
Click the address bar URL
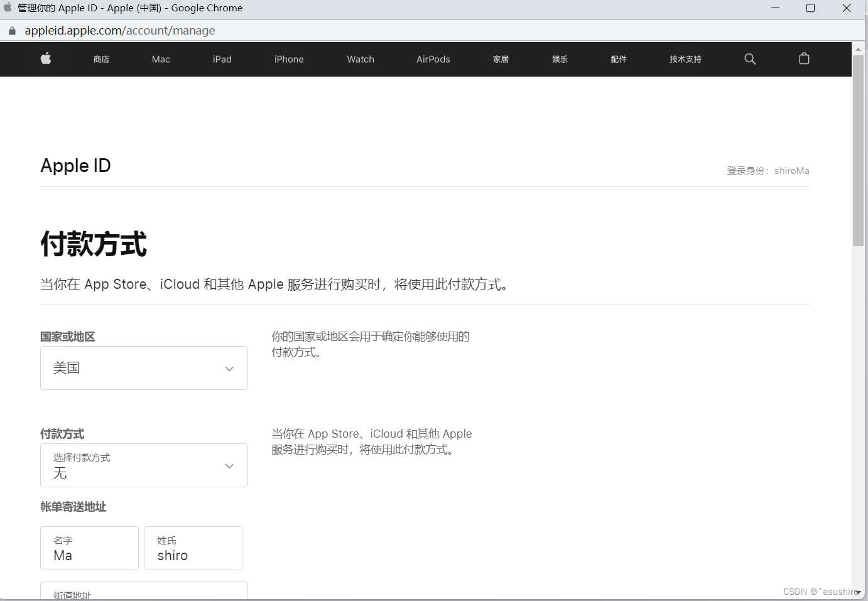120,31
